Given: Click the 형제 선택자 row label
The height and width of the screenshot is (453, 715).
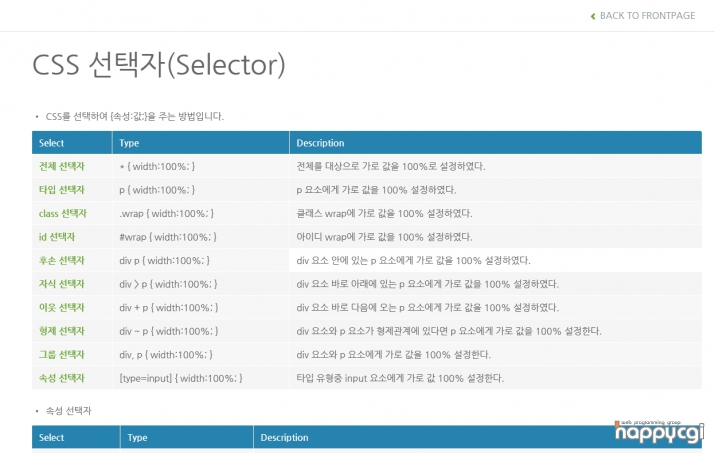Looking at the screenshot, I should click(62, 331).
